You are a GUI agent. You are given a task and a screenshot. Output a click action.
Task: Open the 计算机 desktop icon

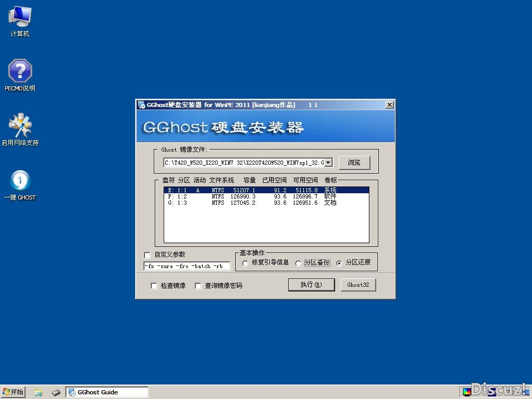(20, 21)
